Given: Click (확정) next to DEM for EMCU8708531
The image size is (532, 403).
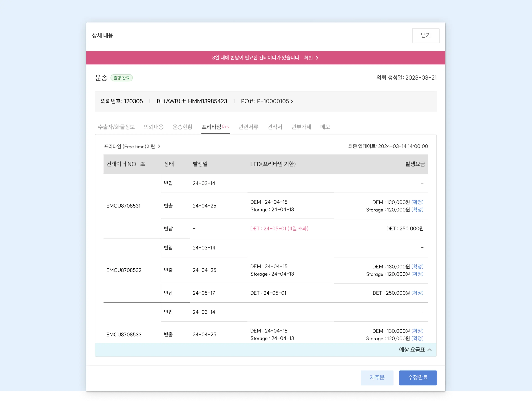Looking at the screenshot, I should [417, 202].
